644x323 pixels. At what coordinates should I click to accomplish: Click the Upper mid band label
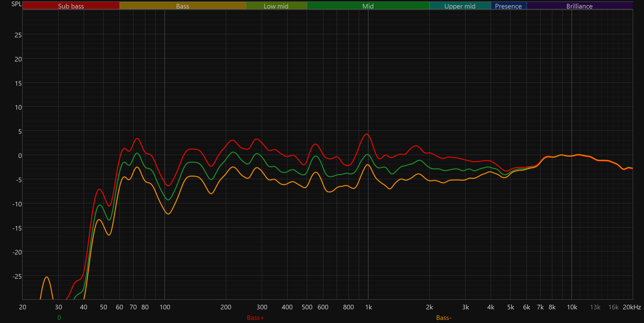pos(460,6)
